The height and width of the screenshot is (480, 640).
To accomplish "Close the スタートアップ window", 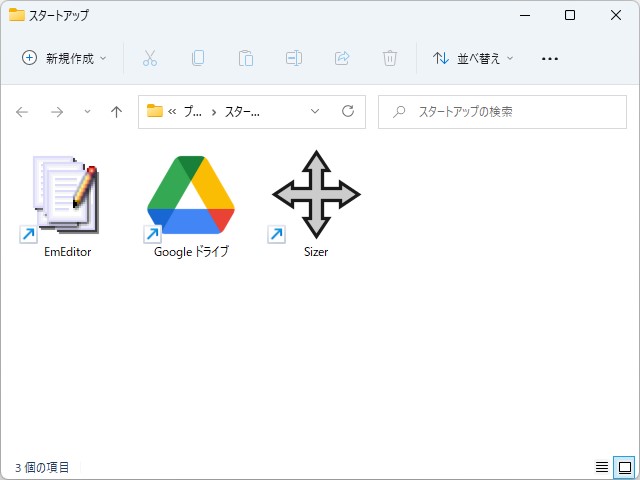I will point(616,16).
